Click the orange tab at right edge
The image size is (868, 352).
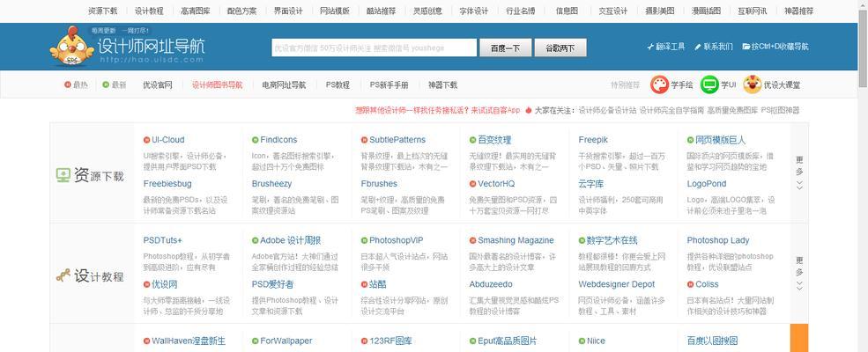coord(798,338)
